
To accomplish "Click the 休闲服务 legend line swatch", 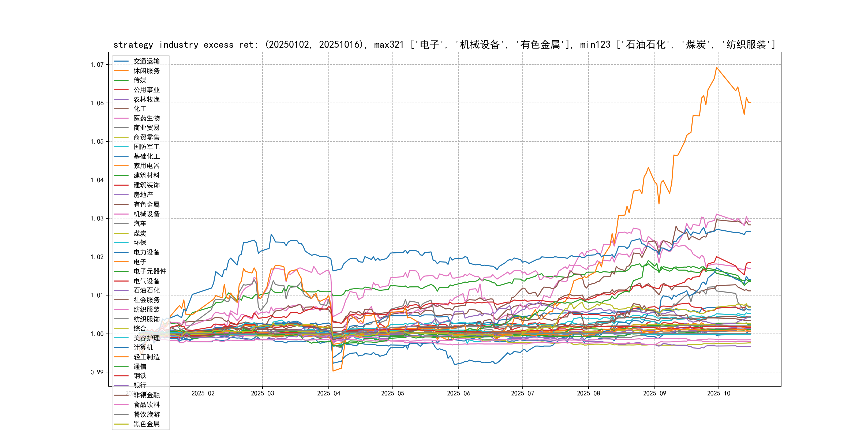I will tap(121, 71).
